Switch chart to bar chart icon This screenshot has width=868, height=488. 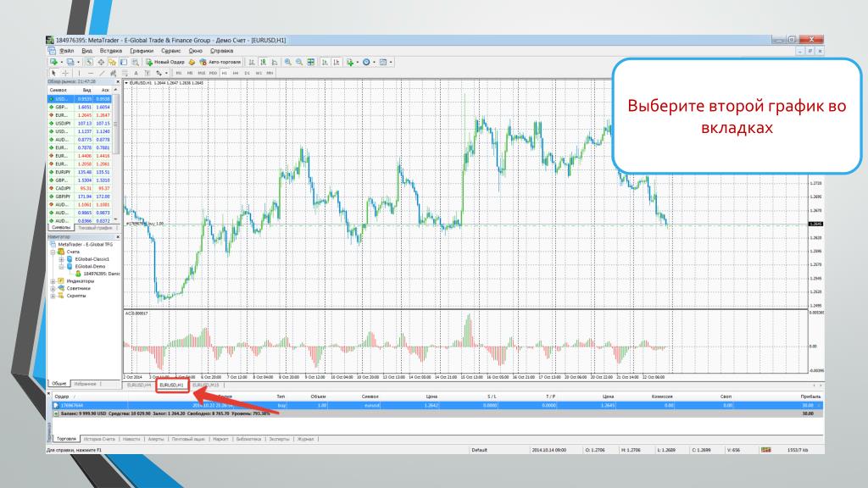pyautogui.click(x=251, y=62)
